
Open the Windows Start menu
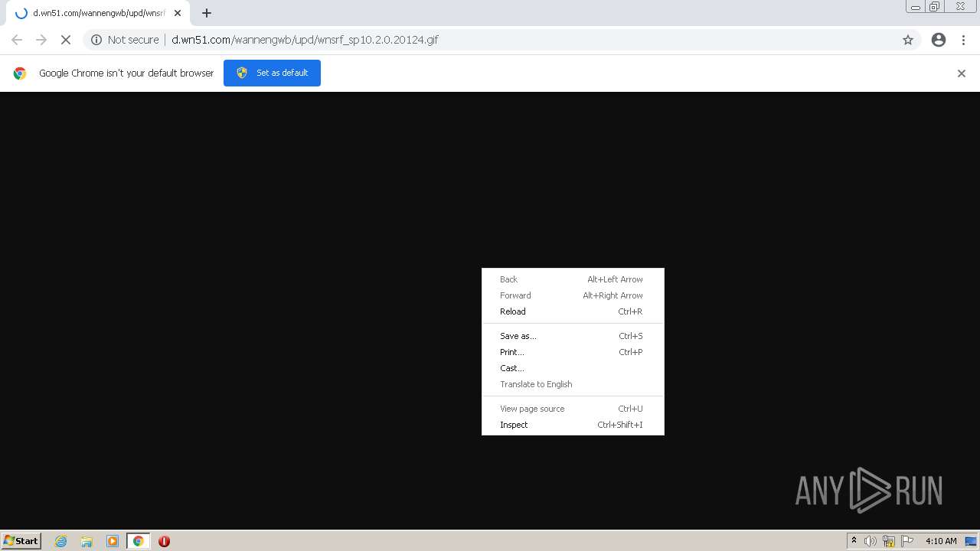coord(21,541)
